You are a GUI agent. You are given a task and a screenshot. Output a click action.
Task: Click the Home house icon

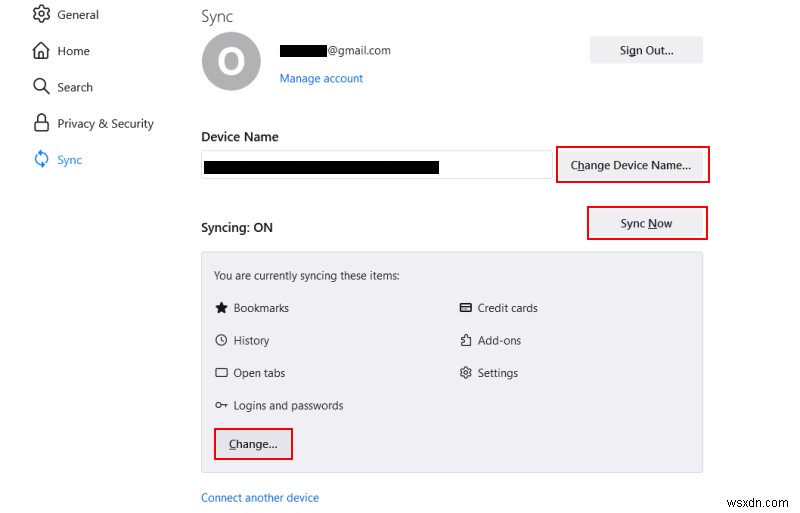click(x=41, y=51)
